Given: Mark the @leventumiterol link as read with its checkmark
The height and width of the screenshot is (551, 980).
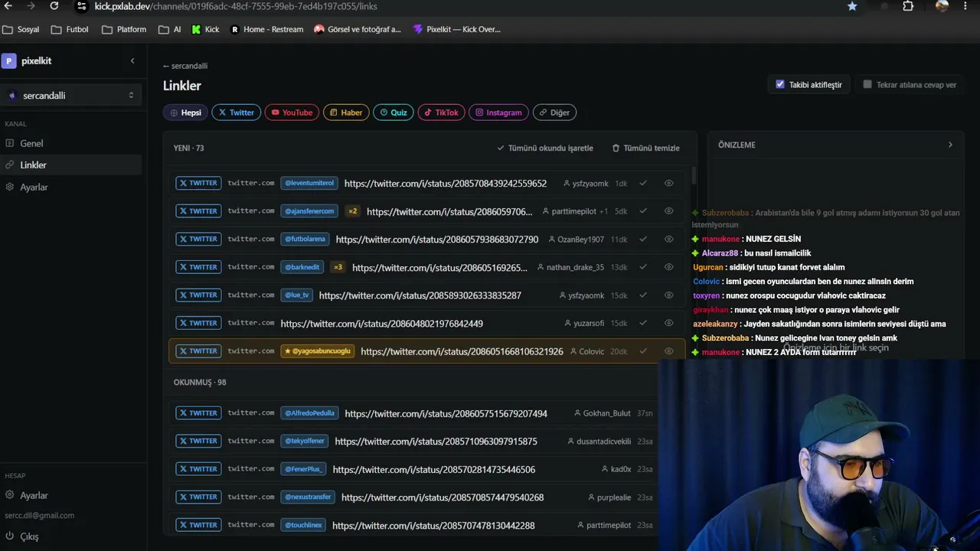Looking at the screenshot, I should click(643, 184).
